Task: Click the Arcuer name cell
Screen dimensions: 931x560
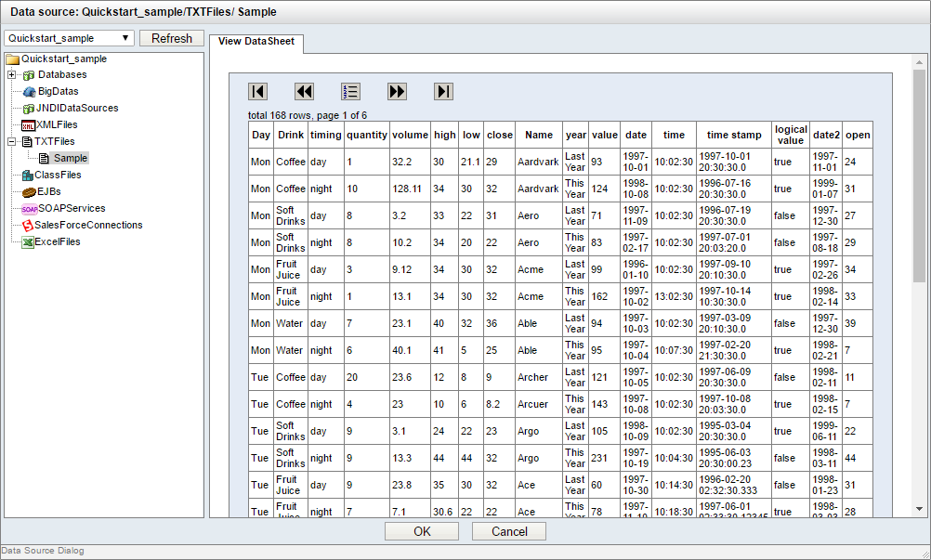Action: click(539, 404)
